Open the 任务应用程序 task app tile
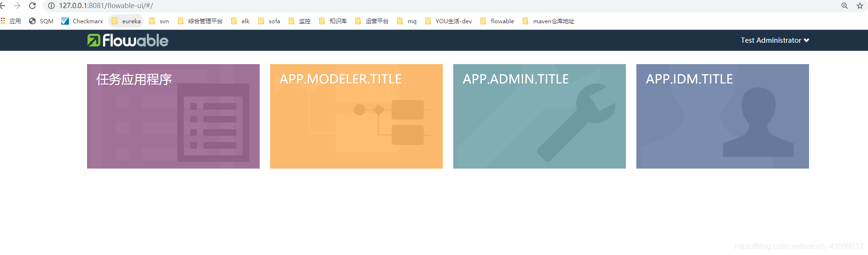This screenshot has width=868, height=255. (x=173, y=116)
